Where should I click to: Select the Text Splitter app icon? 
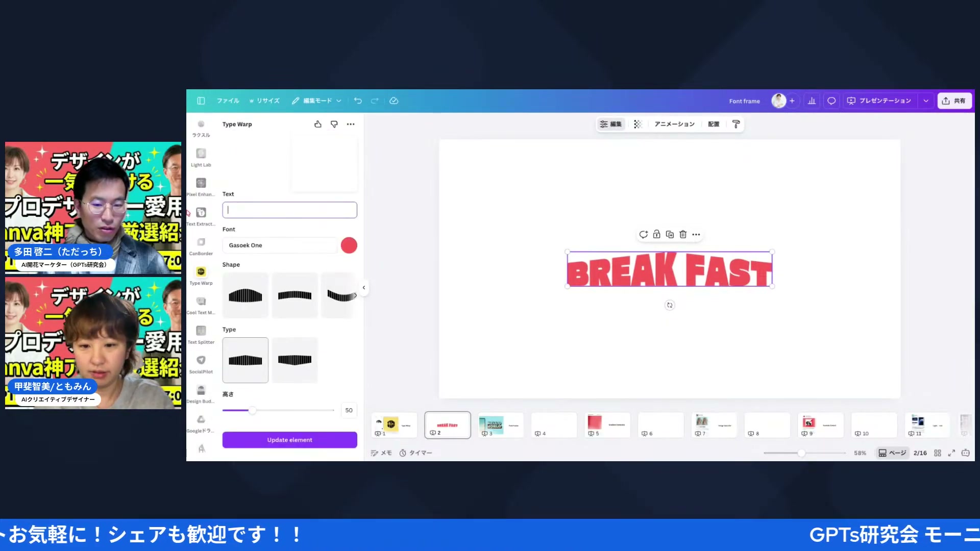click(x=201, y=331)
